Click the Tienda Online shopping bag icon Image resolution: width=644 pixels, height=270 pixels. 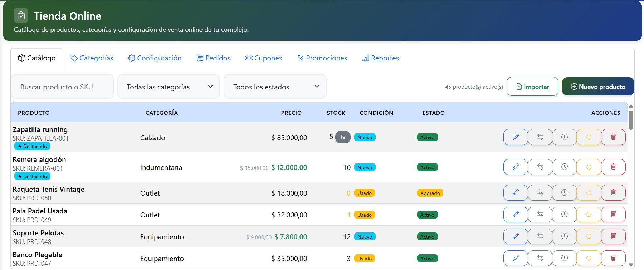pyautogui.click(x=21, y=15)
